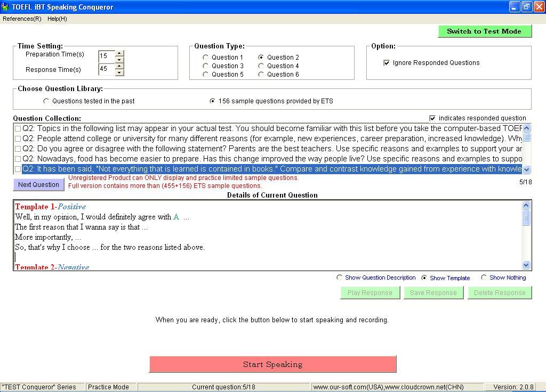The image size is (546, 392).
Task: Decrease Preparation Time with down arrow
Action: click(119, 59)
